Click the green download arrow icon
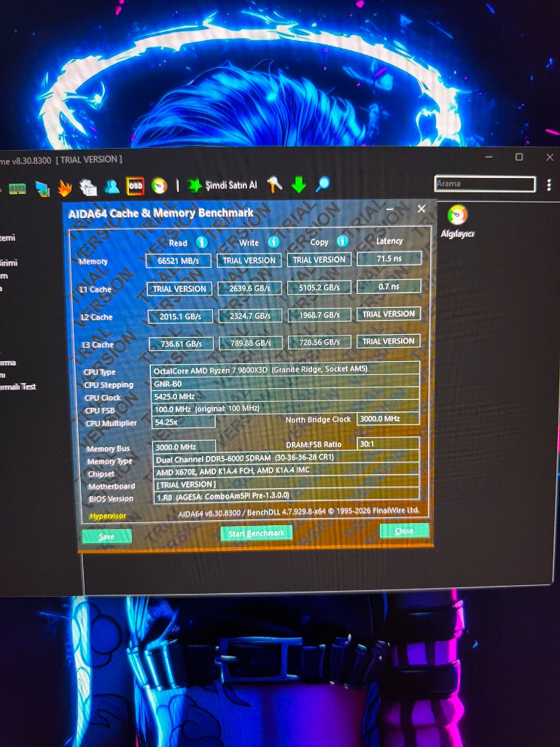560x747 pixels. click(x=298, y=185)
